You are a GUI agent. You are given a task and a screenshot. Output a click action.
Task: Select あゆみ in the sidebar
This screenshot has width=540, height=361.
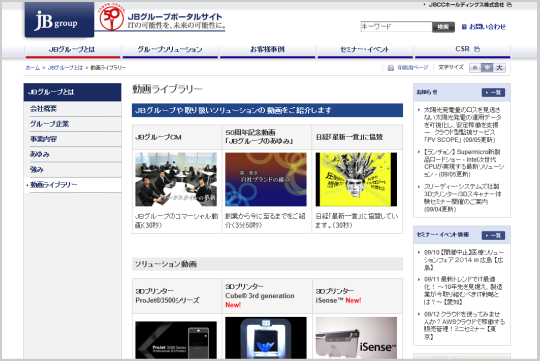[x=75, y=154]
